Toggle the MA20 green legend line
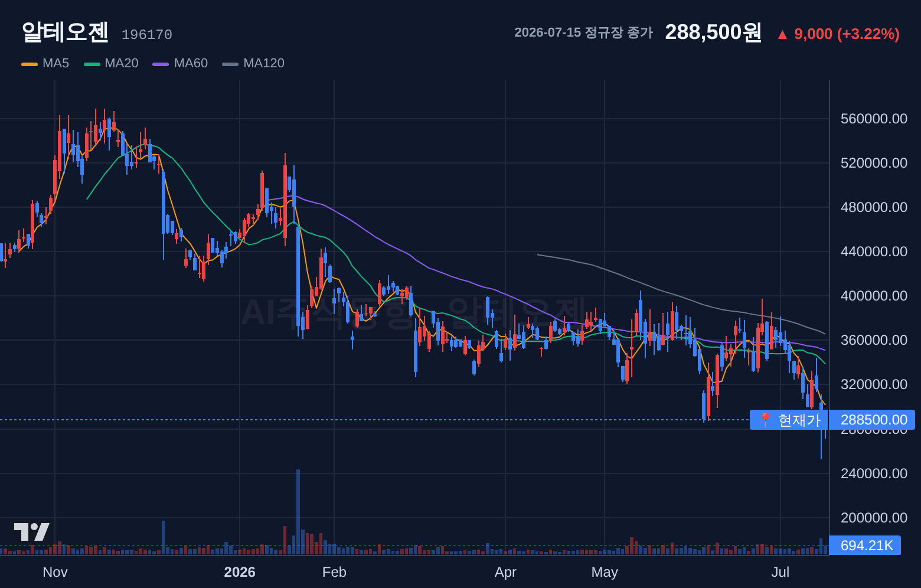This screenshot has height=588, width=921. 92,64
